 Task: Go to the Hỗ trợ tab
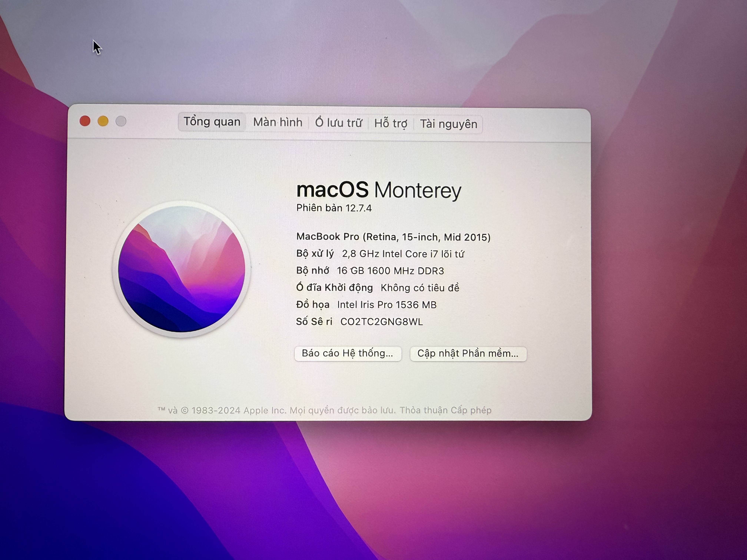(390, 123)
